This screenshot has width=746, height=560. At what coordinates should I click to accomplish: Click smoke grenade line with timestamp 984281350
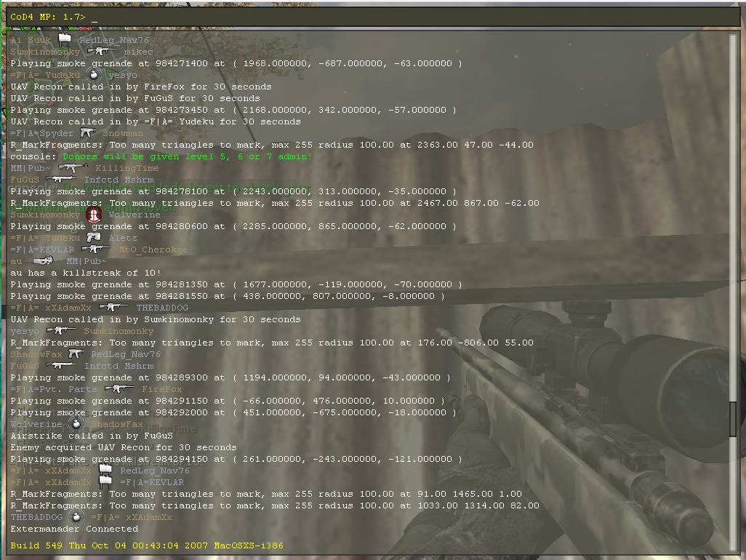[236, 284]
